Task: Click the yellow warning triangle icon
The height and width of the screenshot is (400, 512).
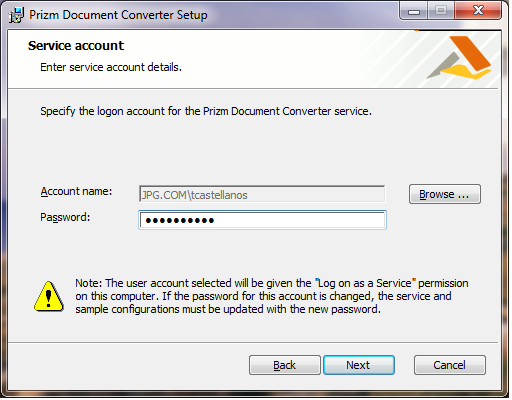Action: tap(49, 296)
